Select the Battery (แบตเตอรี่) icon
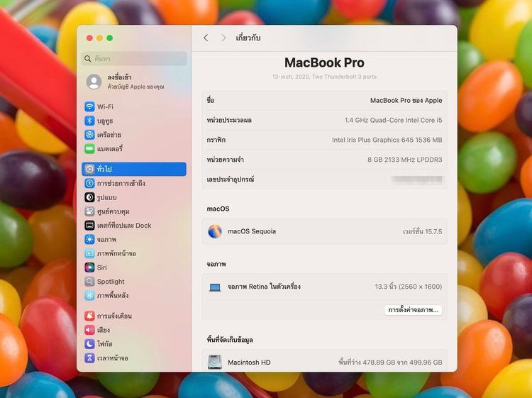The height and width of the screenshot is (398, 532). click(89, 148)
